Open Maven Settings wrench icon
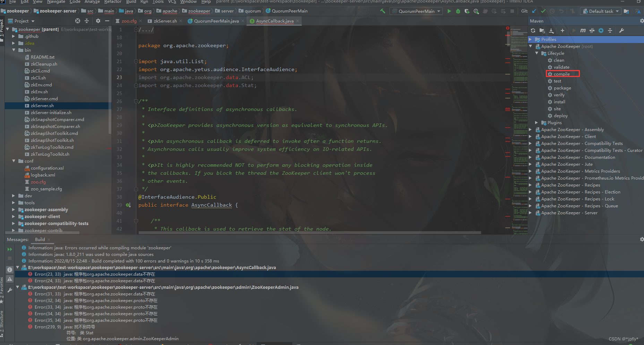This screenshot has height=345, width=644. click(x=621, y=31)
